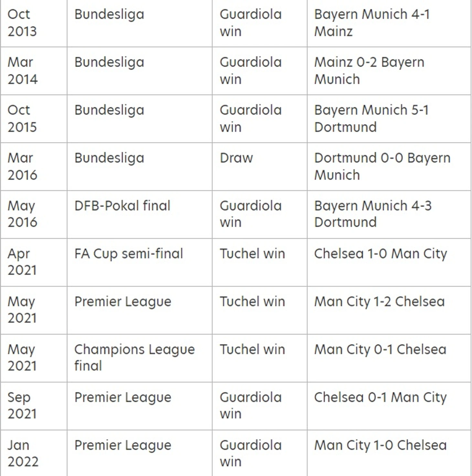Select Chelsea 0-1 Man City result
This screenshot has height=476, width=472.
tap(380, 397)
